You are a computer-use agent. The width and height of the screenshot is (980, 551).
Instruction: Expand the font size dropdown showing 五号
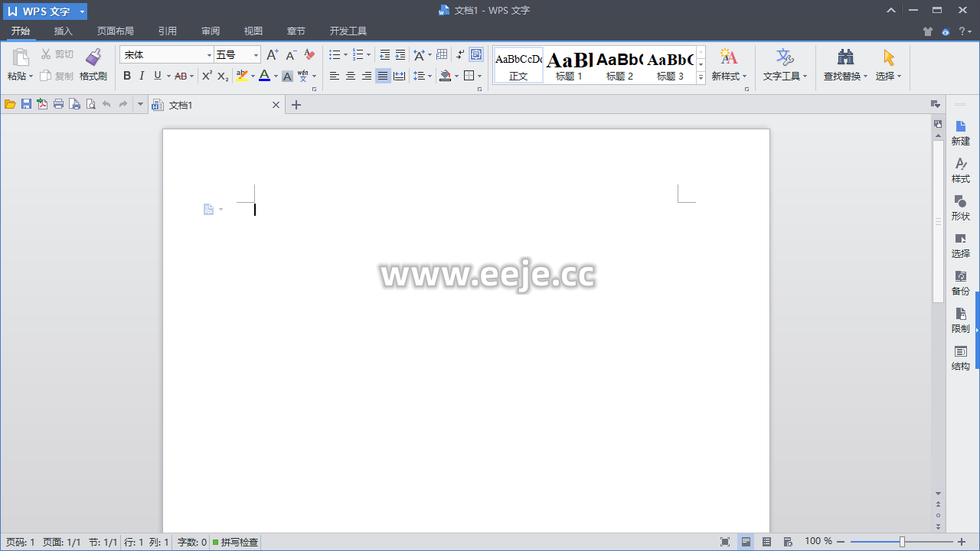tap(256, 55)
